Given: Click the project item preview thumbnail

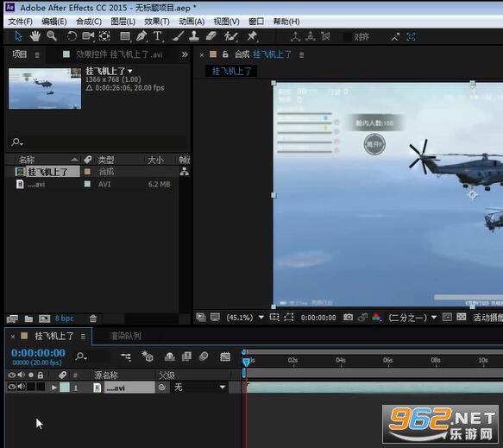Looking at the screenshot, I should pyautogui.click(x=45, y=89).
